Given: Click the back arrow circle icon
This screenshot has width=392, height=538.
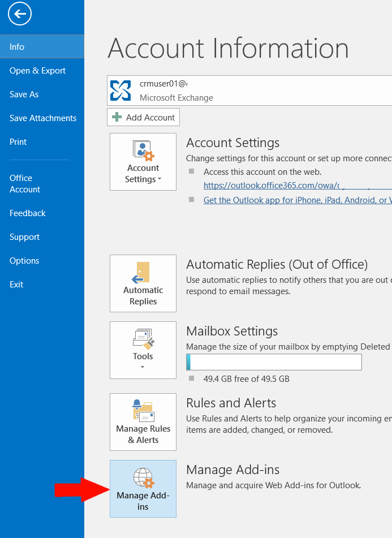Looking at the screenshot, I should pos(20,14).
